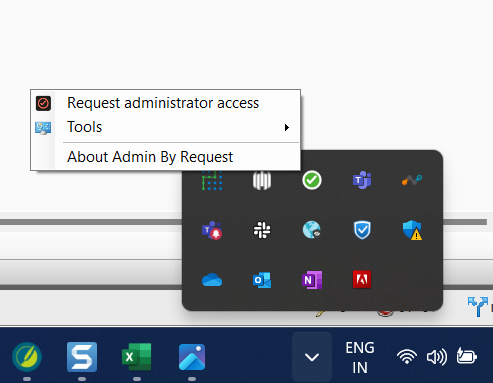Open Excel from the taskbar
Screen dimensions: 493x383
[x=137, y=357]
